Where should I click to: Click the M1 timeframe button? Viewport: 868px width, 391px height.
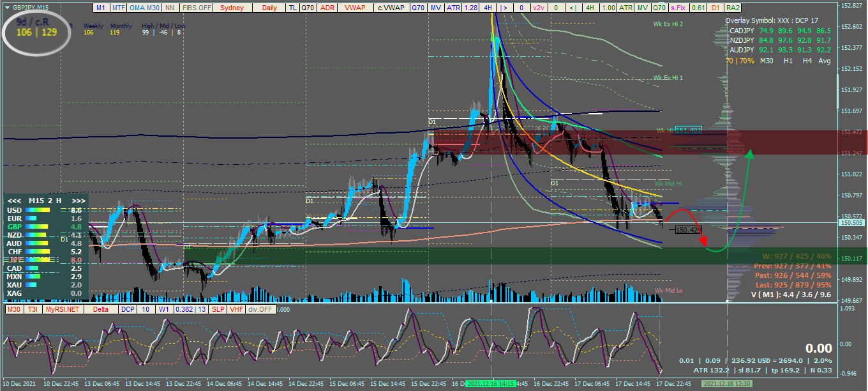point(101,8)
